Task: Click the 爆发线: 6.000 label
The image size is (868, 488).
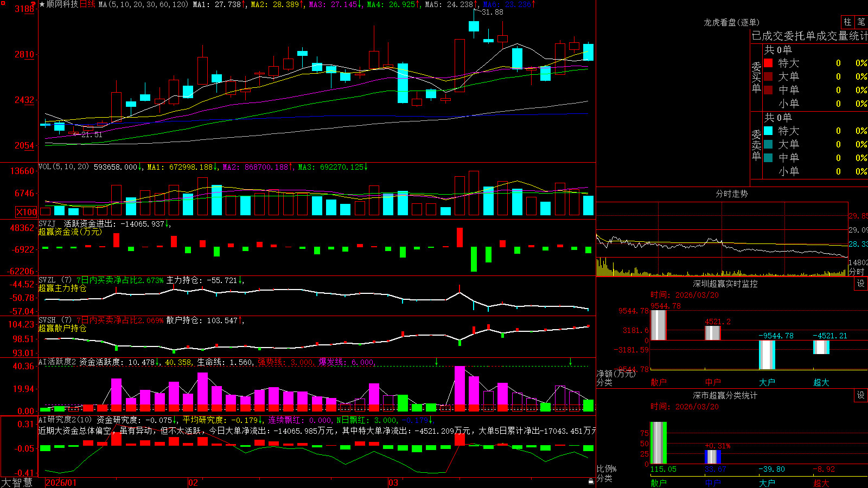Action: click(346, 362)
